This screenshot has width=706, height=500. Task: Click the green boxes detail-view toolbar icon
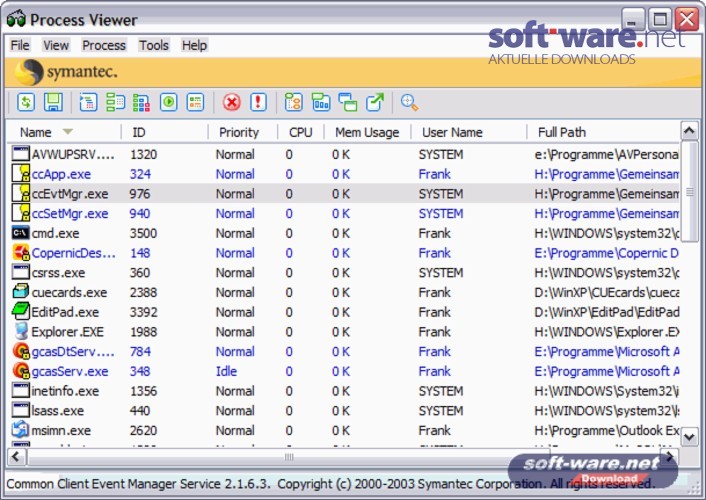115,102
